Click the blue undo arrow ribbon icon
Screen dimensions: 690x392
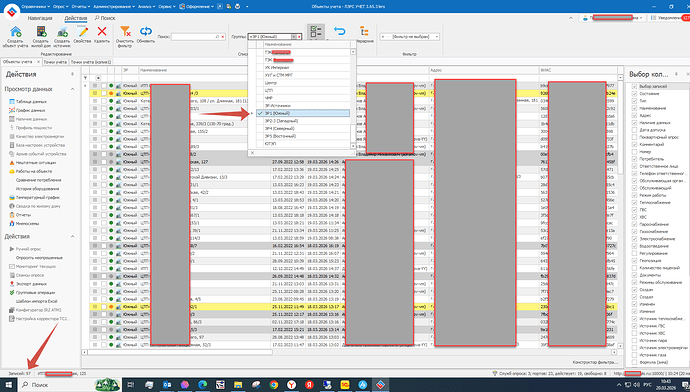point(339,32)
